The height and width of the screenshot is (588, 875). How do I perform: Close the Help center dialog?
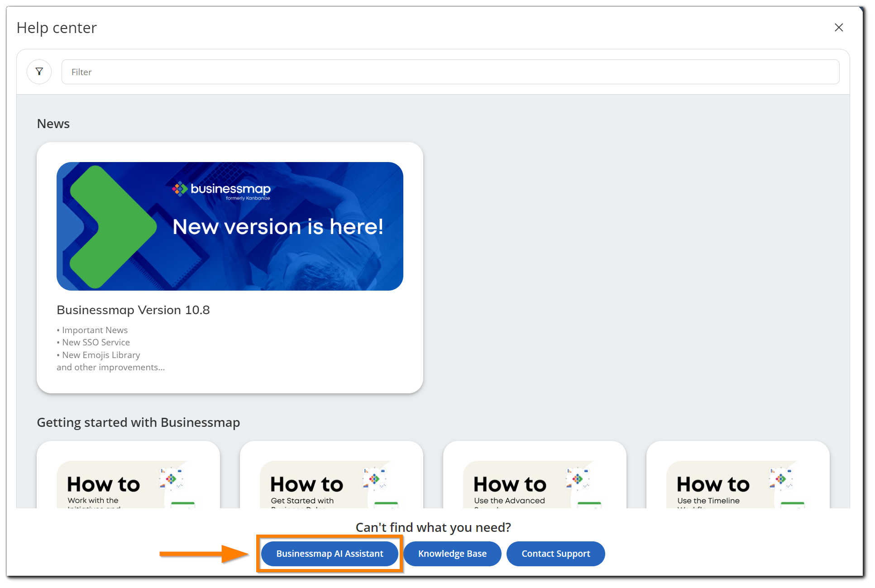coord(839,28)
